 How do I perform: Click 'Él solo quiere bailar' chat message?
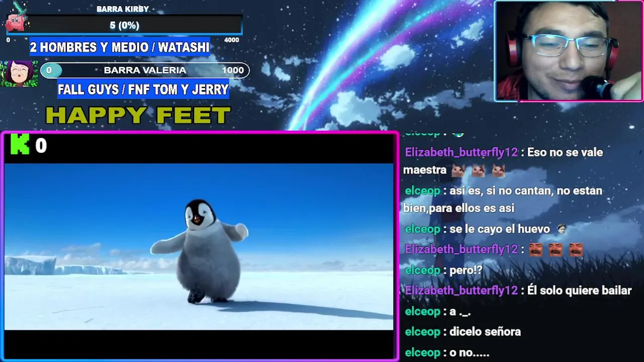point(518,291)
